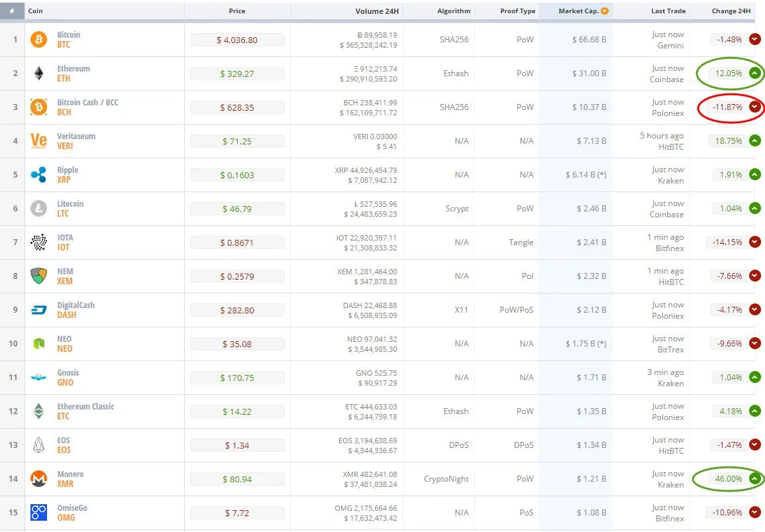Viewport: 765px width, 532px height.
Task: Click the Ripple price $ 0.1603 box
Action: 237,175
